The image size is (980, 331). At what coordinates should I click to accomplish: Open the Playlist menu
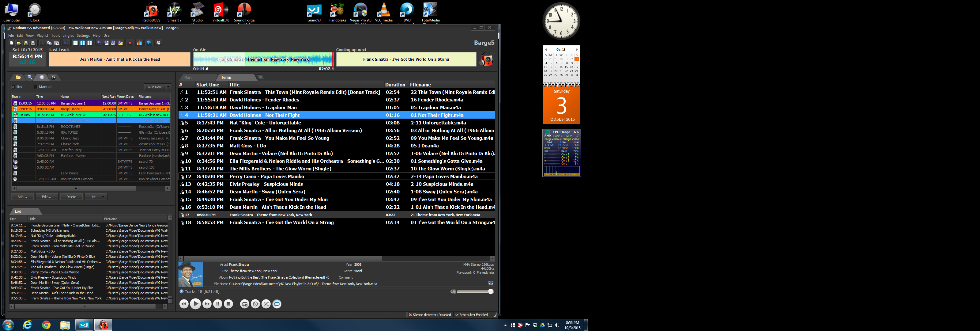(42, 36)
